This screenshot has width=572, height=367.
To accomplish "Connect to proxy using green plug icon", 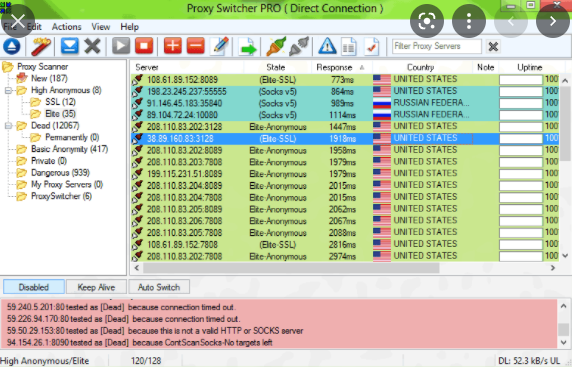I will tap(276, 46).
